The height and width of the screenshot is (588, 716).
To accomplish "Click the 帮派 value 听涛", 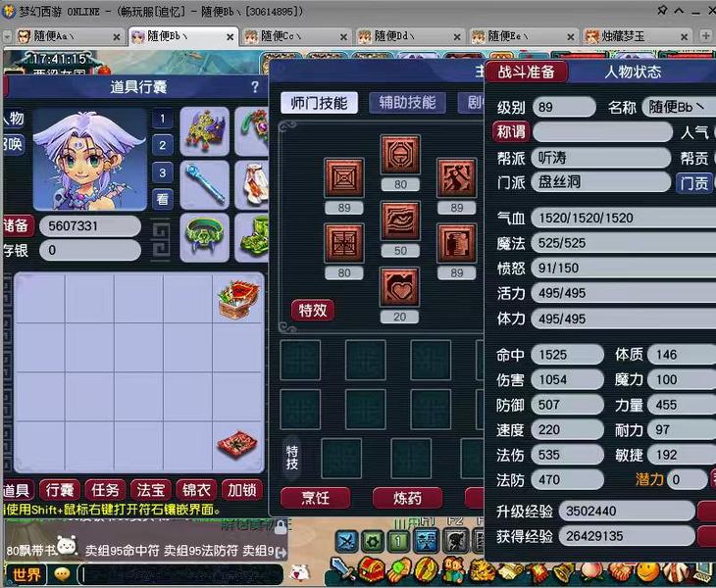I will [601, 158].
